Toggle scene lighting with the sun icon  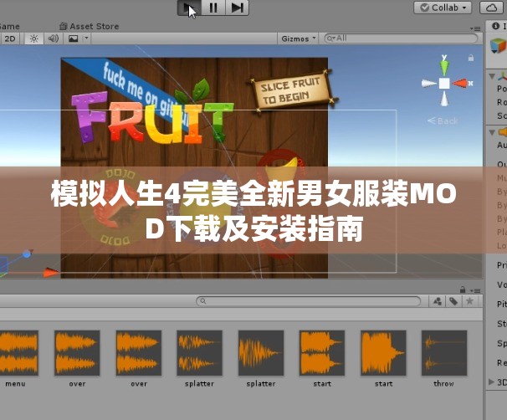pos(33,38)
